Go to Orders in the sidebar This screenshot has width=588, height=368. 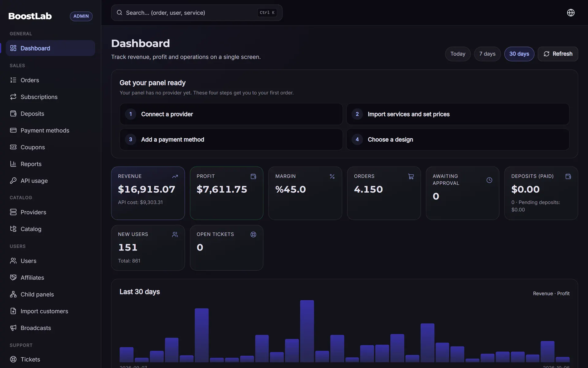50,80
